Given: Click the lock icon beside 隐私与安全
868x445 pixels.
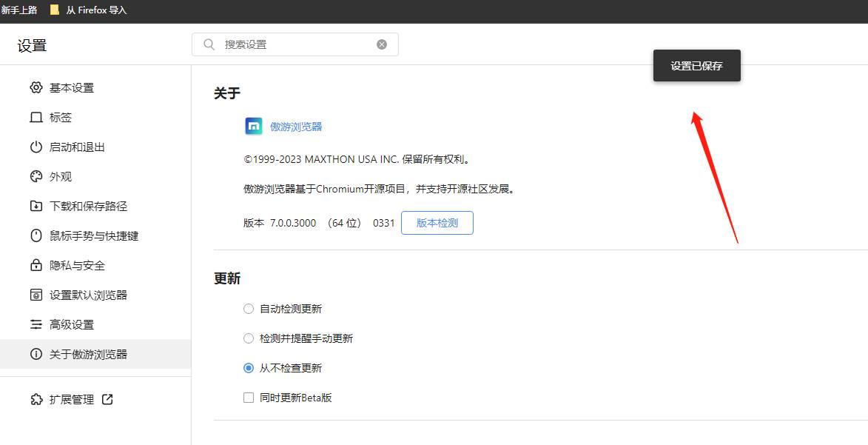Looking at the screenshot, I should (36, 265).
